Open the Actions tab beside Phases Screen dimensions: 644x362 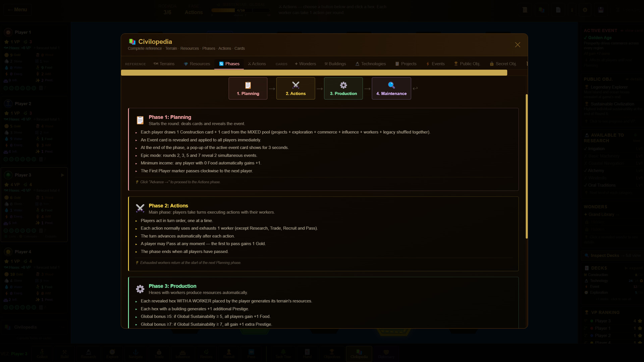click(x=257, y=64)
